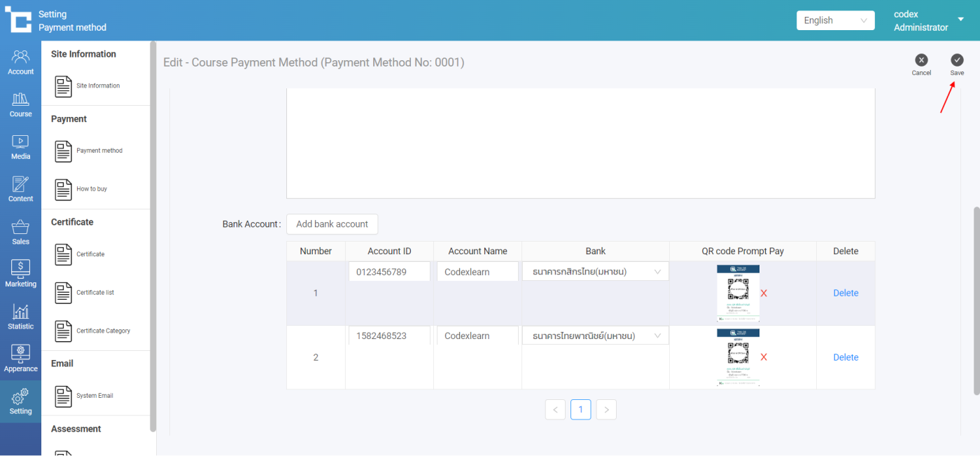Open the English language dropdown

(835, 20)
